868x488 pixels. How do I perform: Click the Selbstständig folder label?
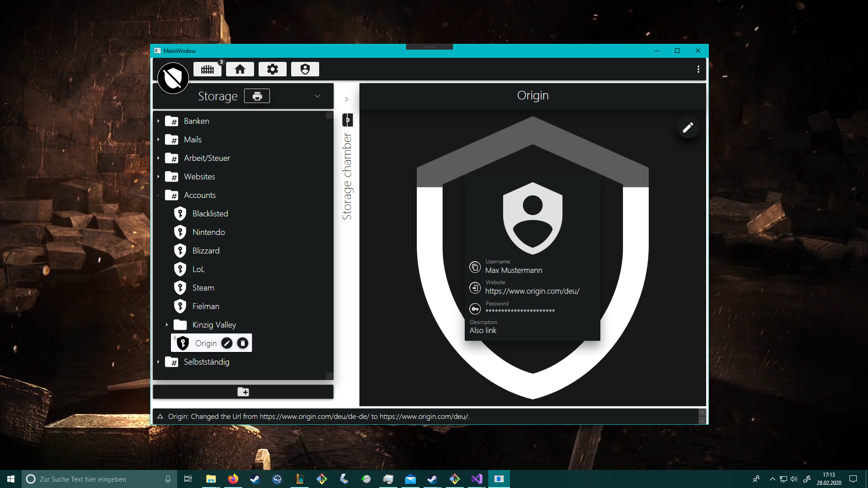(207, 362)
